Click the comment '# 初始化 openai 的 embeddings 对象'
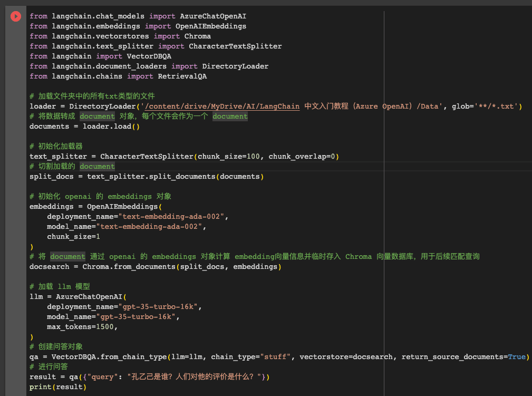This screenshot has width=532, height=396. 100,197
